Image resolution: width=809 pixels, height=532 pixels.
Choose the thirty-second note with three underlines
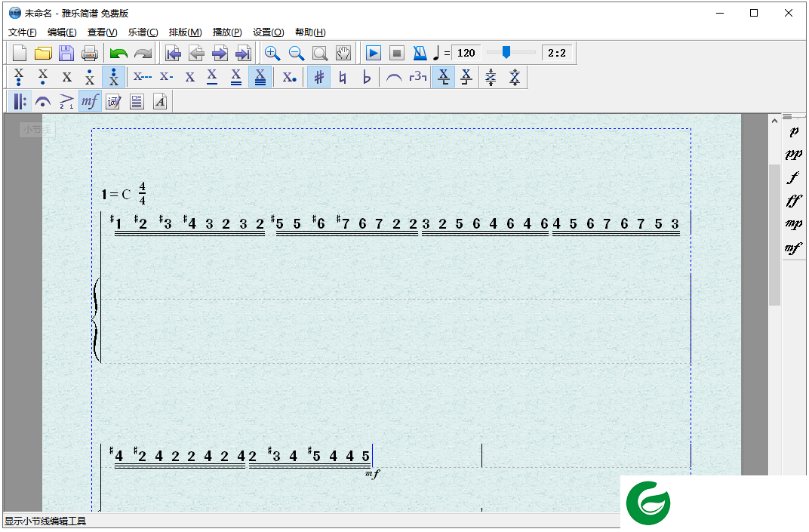point(260,78)
